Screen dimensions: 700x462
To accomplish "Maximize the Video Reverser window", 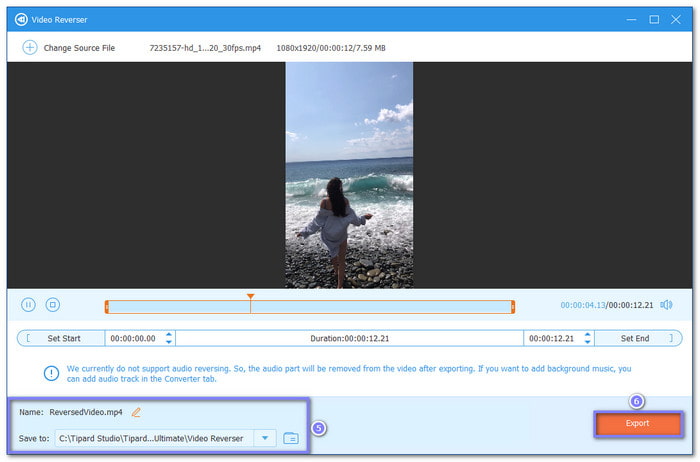I will pos(654,20).
